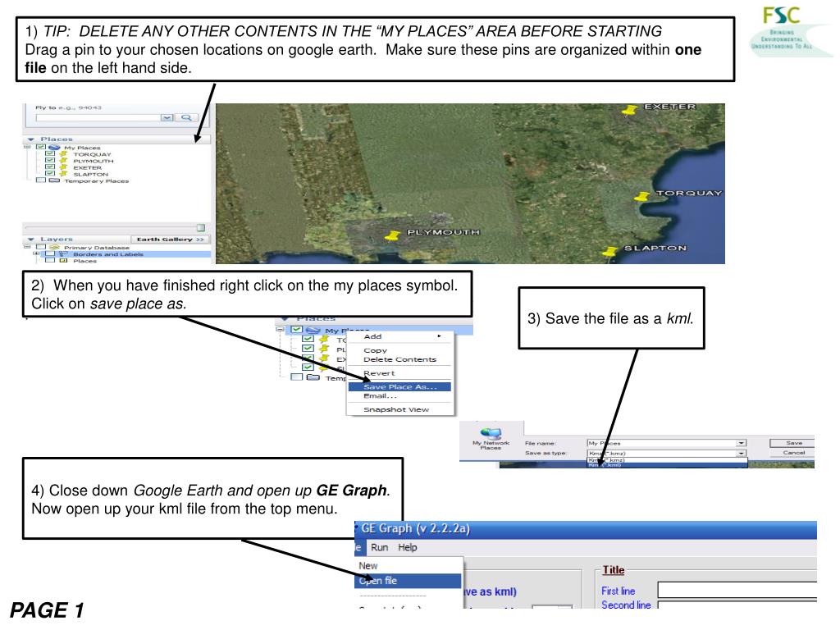Click the Temporary Places folder icon

(x=54, y=180)
